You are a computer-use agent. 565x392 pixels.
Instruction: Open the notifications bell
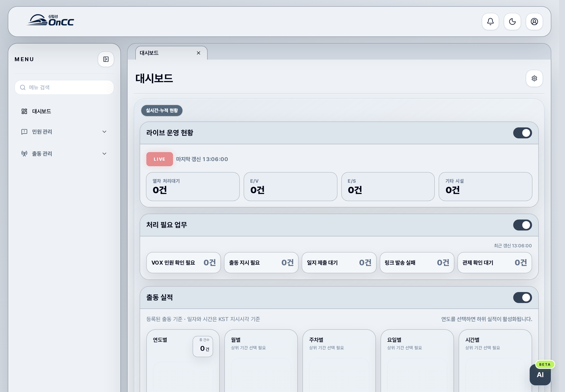pos(490,22)
